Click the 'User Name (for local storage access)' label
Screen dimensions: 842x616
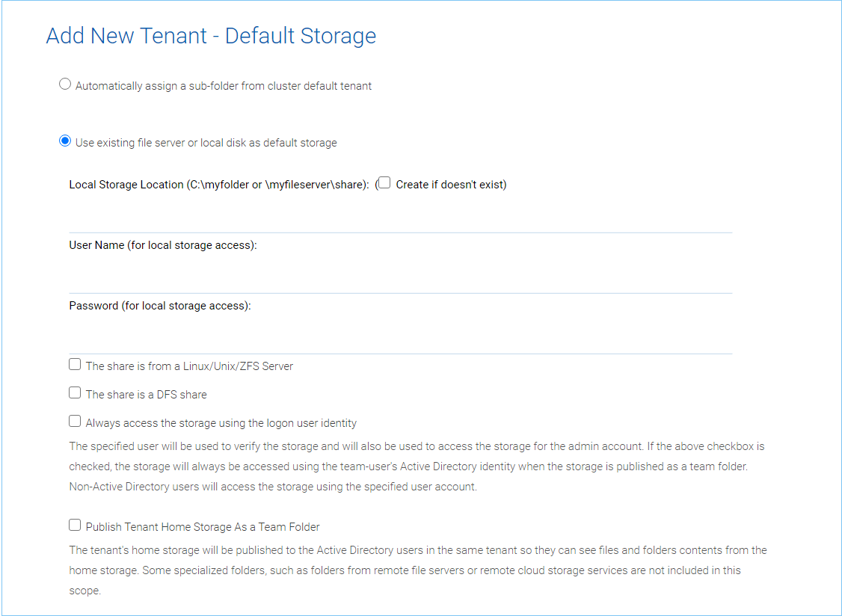coord(163,245)
